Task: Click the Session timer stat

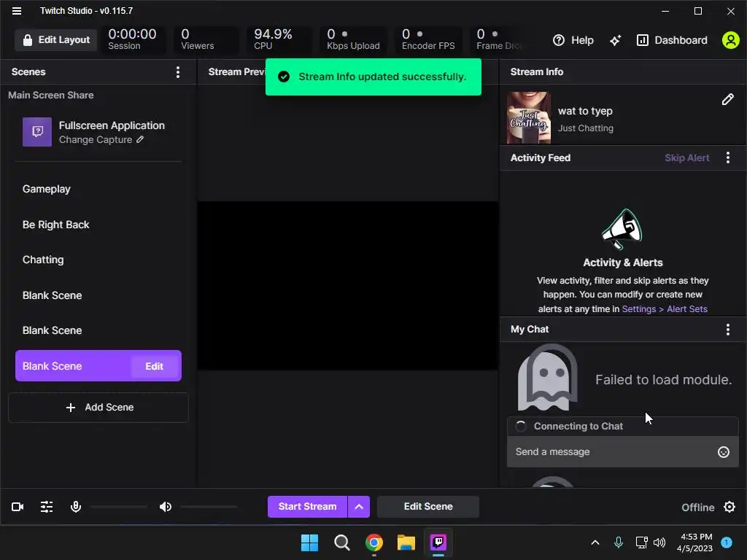Action: click(132, 39)
